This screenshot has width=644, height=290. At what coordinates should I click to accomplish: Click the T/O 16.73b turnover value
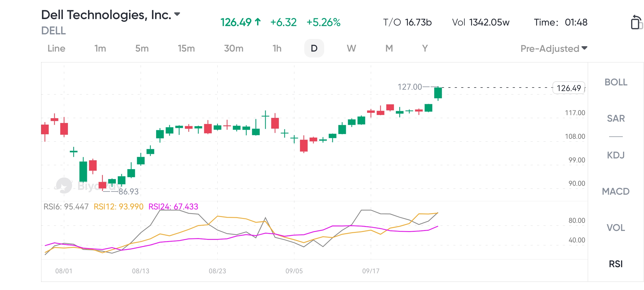(407, 22)
